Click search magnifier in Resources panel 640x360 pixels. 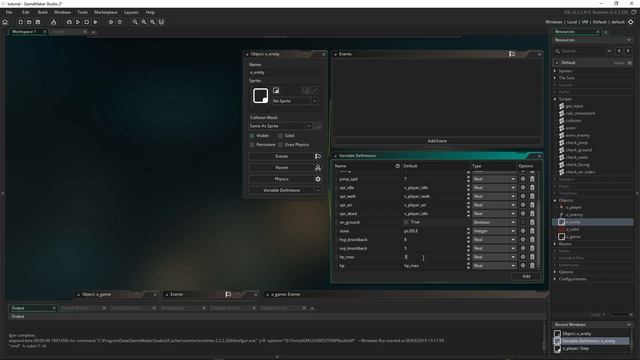pyautogui.click(x=558, y=51)
